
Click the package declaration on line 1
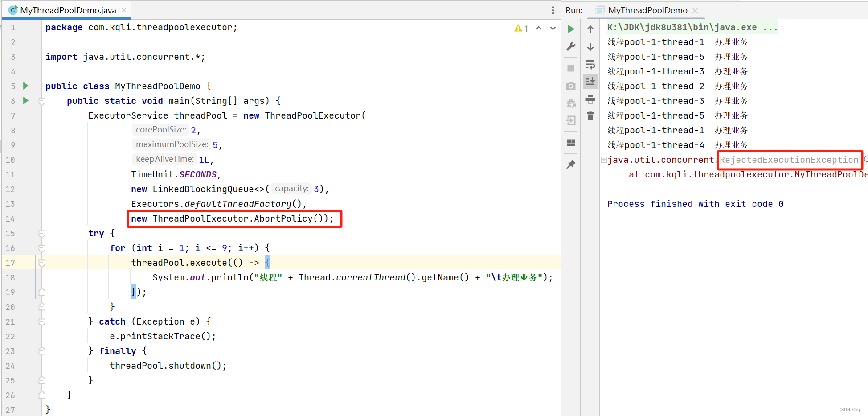[x=141, y=27]
